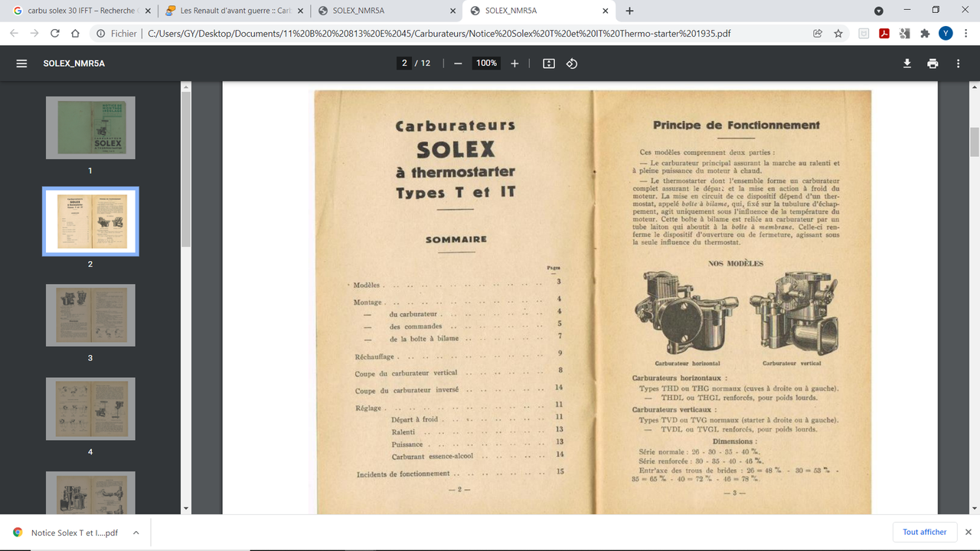Open Chrome's three-dot menu
Viewport: 980px width, 551px height.
[x=965, y=34]
